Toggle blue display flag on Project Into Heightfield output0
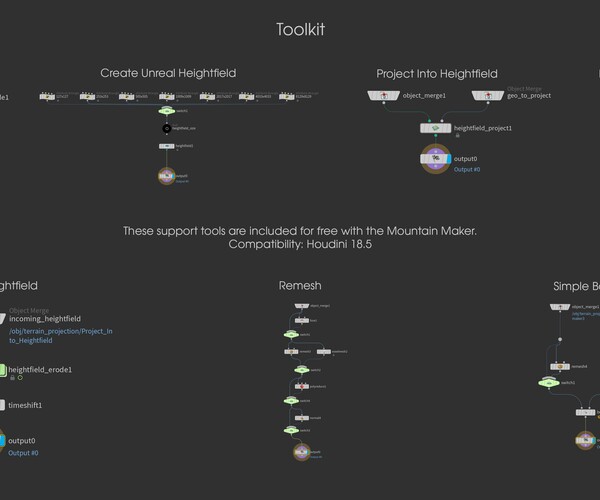Screen dimensions: 600x500 447,158
